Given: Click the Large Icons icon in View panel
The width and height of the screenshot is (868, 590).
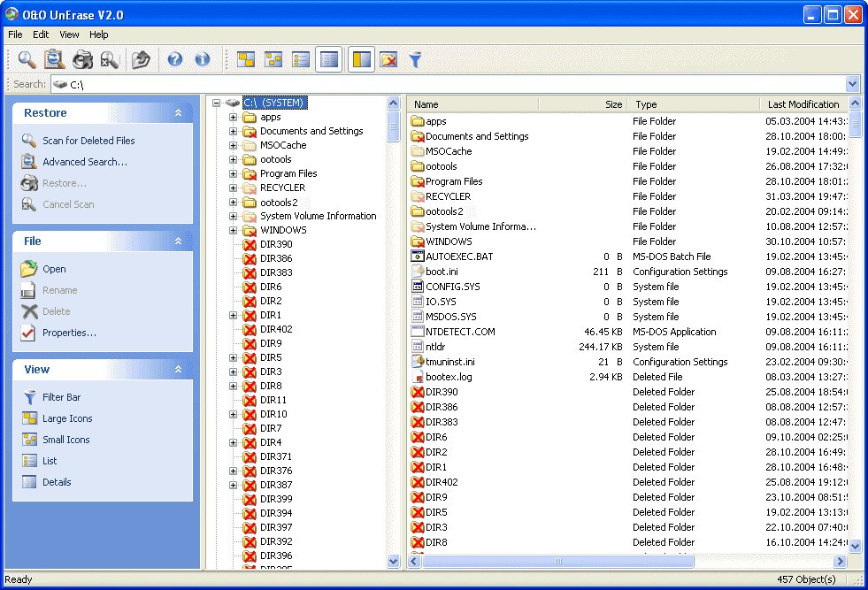Looking at the screenshot, I should pos(29,418).
